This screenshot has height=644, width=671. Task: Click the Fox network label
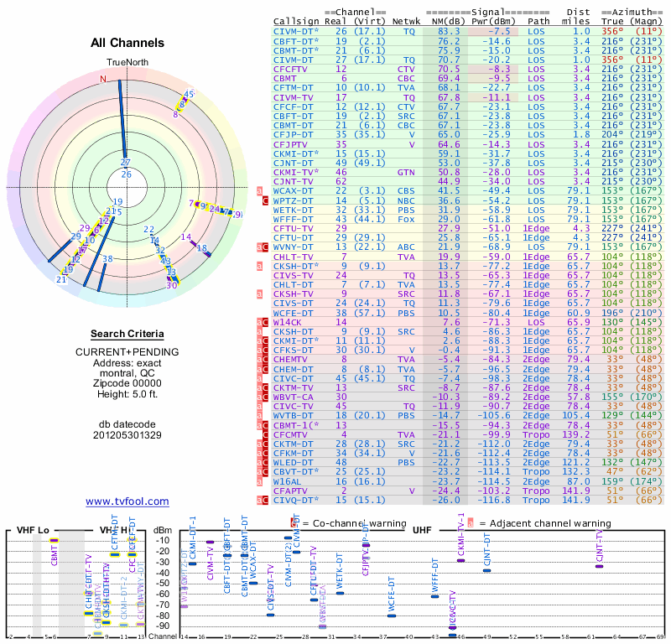point(406,219)
